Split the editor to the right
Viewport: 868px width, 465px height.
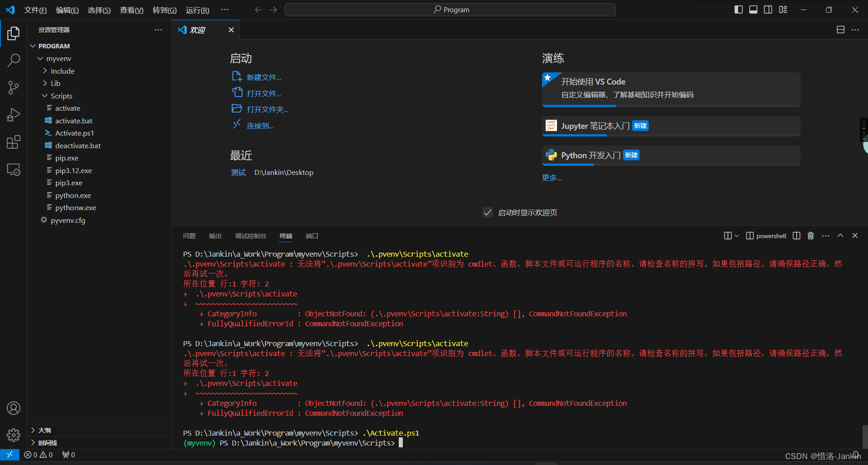pos(840,30)
